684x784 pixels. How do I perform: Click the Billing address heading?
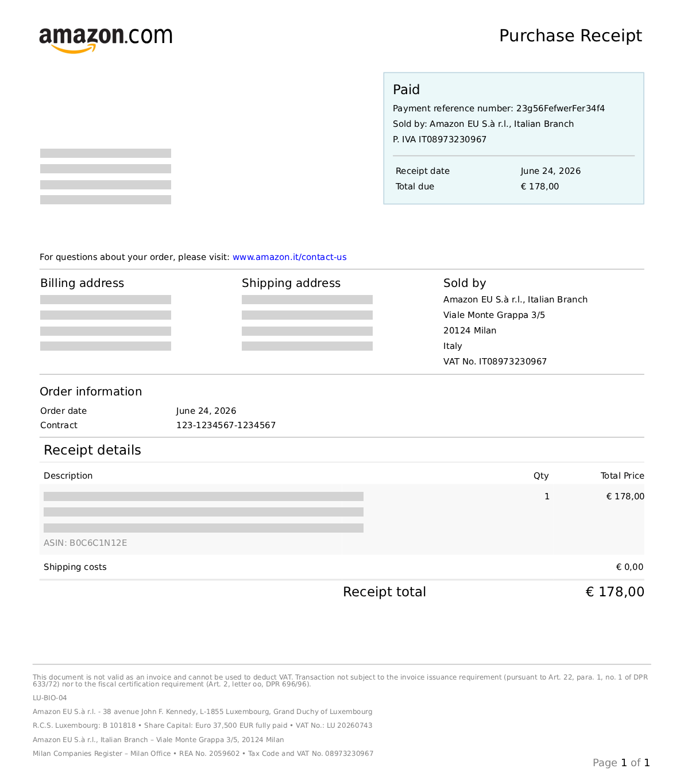82,283
